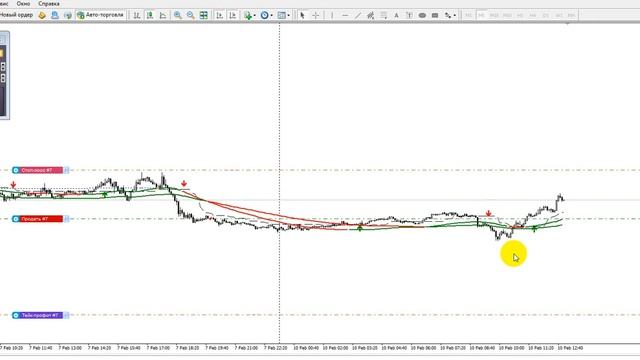Click small button right of Стоп-лосс #7
640x360 pixels.
tap(66, 170)
